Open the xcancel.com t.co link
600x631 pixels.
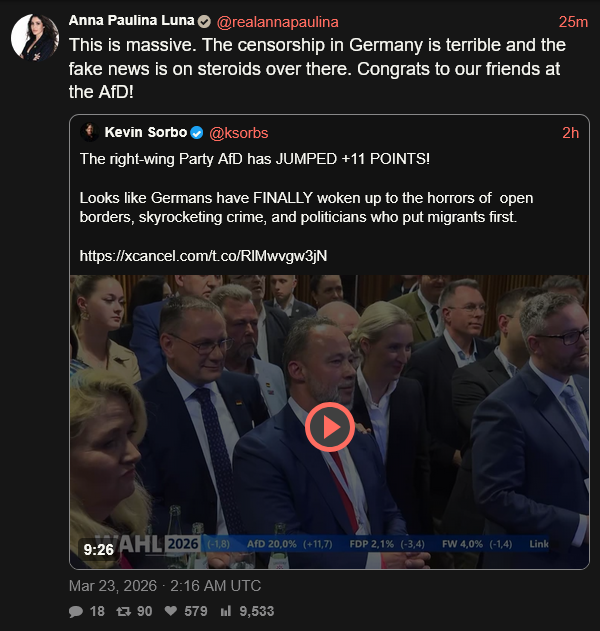[203, 256]
